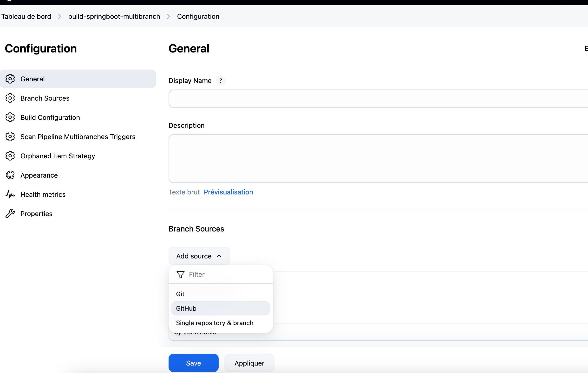Collapse the Add source dropdown
Screen dimensions: 588x373
[199, 256]
